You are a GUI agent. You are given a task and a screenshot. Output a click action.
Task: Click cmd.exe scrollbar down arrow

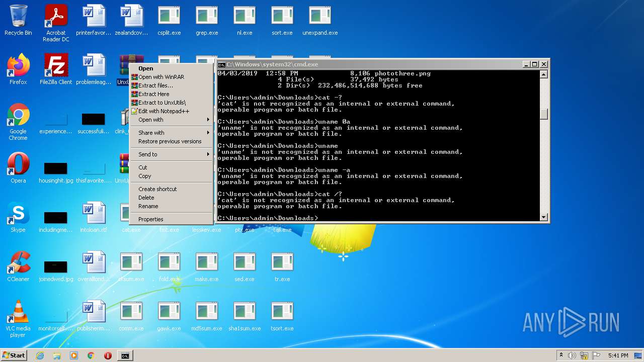pyautogui.click(x=543, y=217)
